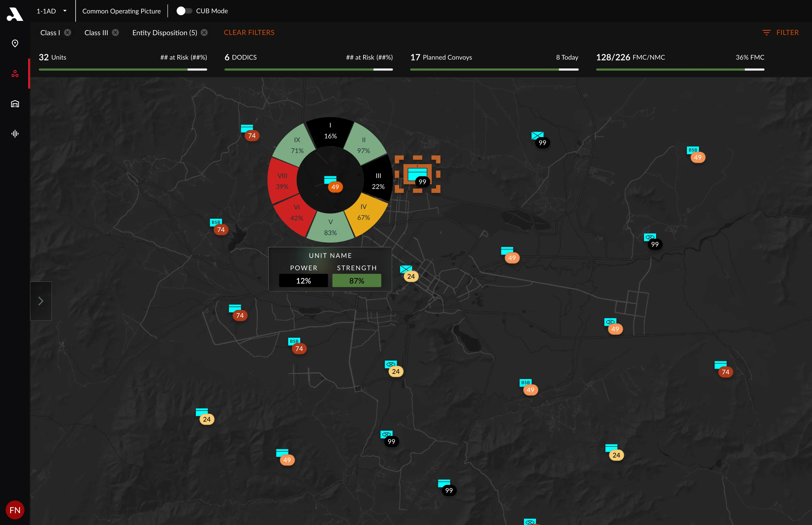Select the unit marker 74 at upper left of wheel
Image resolution: width=812 pixels, height=525 pixels.
point(250,133)
